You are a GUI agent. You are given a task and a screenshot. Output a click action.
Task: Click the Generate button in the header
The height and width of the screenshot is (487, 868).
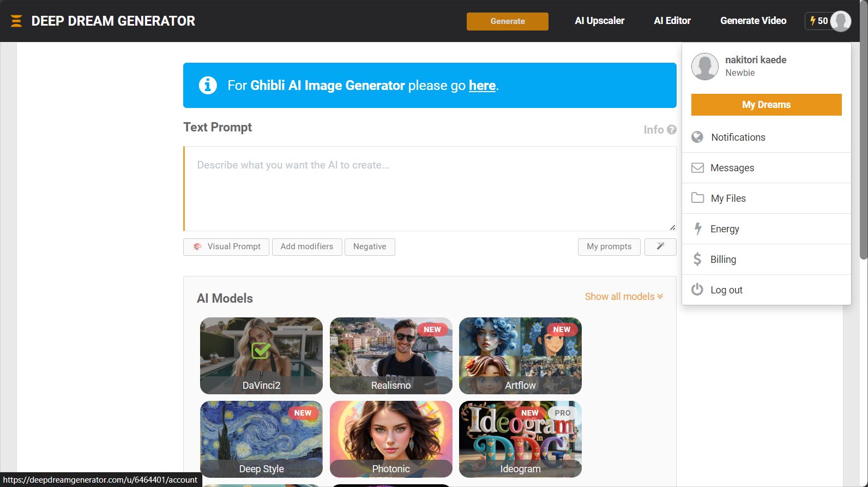pos(508,21)
